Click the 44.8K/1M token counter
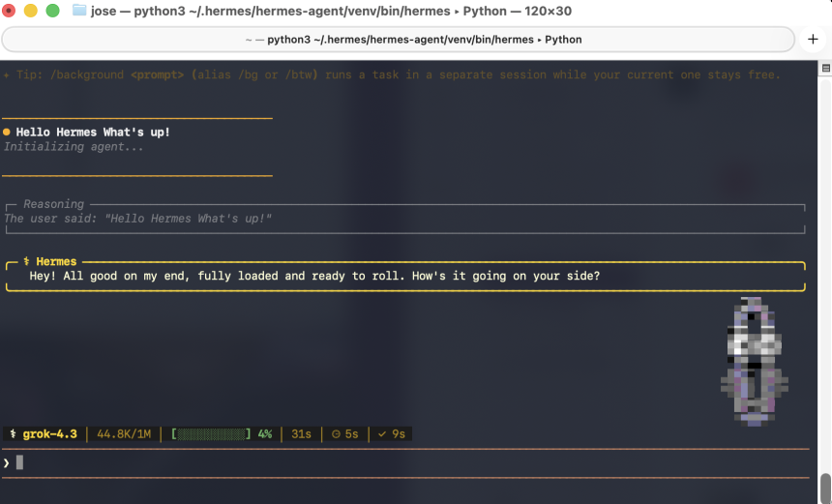 point(124,434)
